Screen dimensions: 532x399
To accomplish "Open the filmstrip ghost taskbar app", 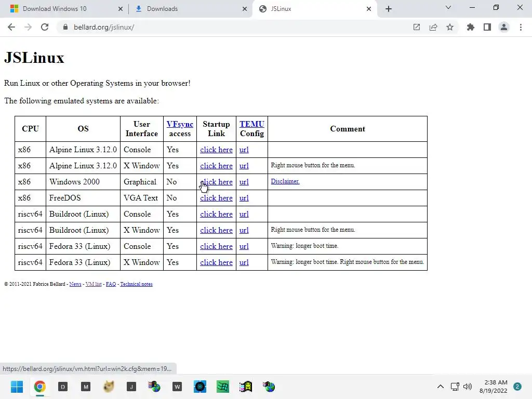I will coord(246,387).
